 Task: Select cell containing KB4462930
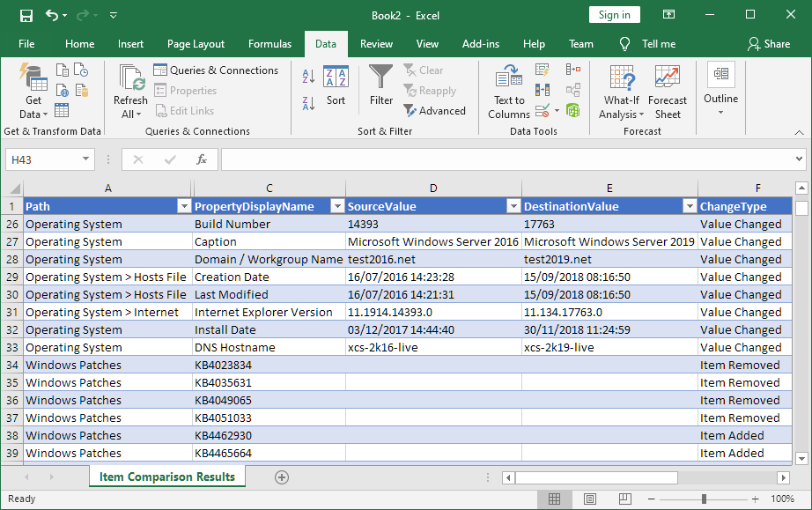point(269,435)
